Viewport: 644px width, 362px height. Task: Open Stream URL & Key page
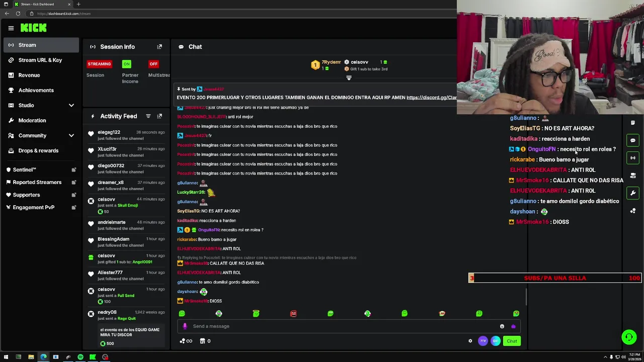click(x=41, y=60)
